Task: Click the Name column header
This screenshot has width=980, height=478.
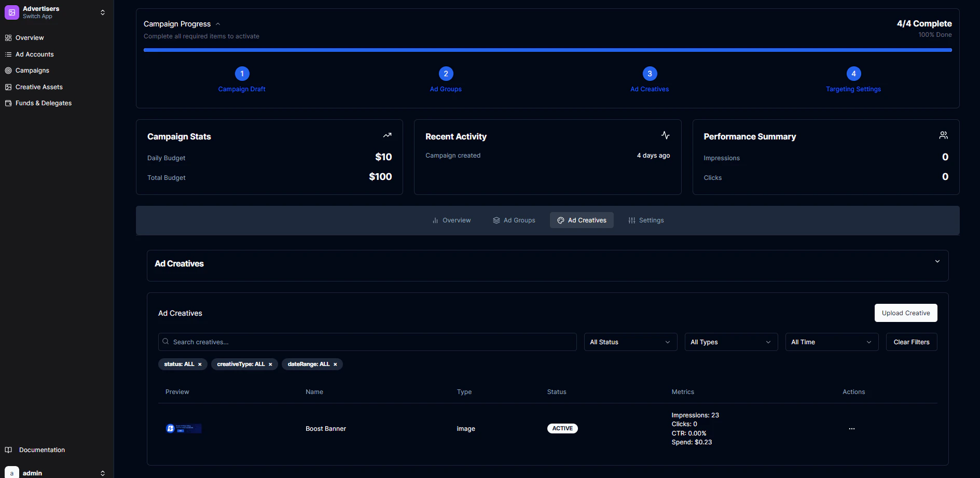Action: pyautogui.click(x=314, y=392)
